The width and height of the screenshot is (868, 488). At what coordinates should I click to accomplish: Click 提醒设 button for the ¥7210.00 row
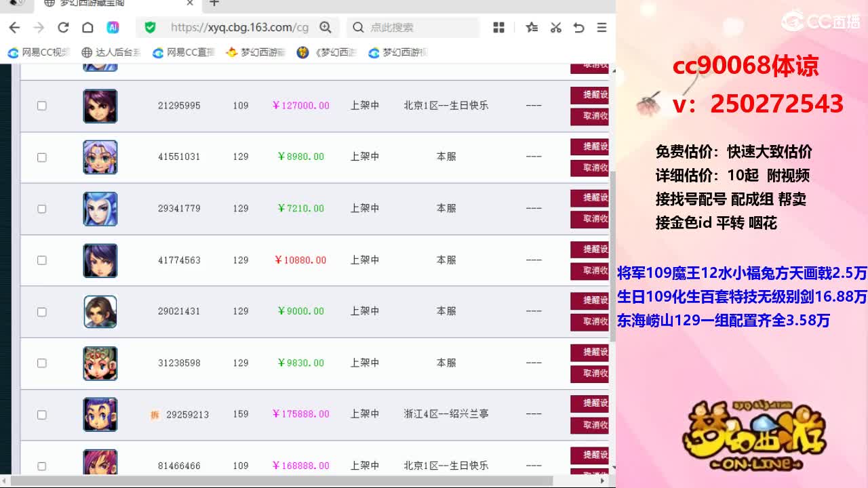click(589, 198)
